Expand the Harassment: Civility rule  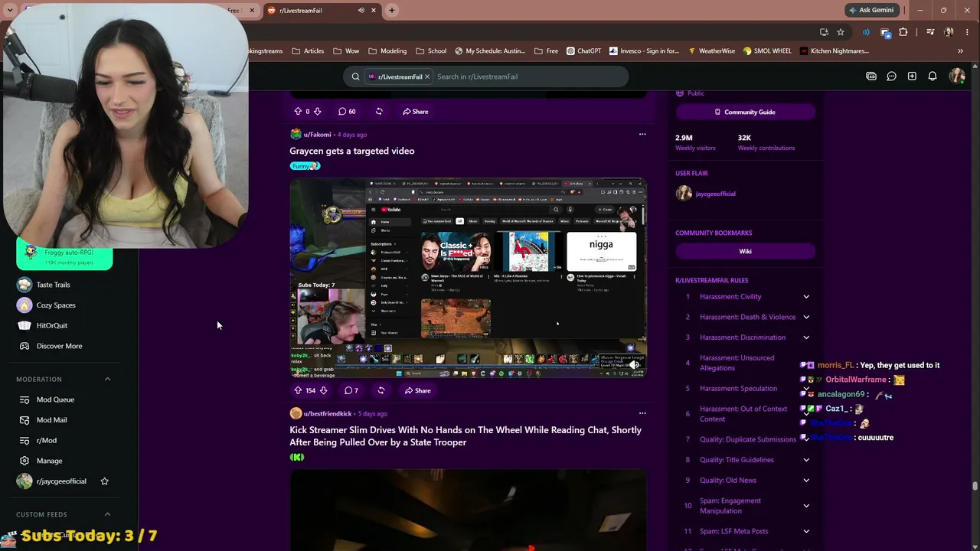click(806, 297)
